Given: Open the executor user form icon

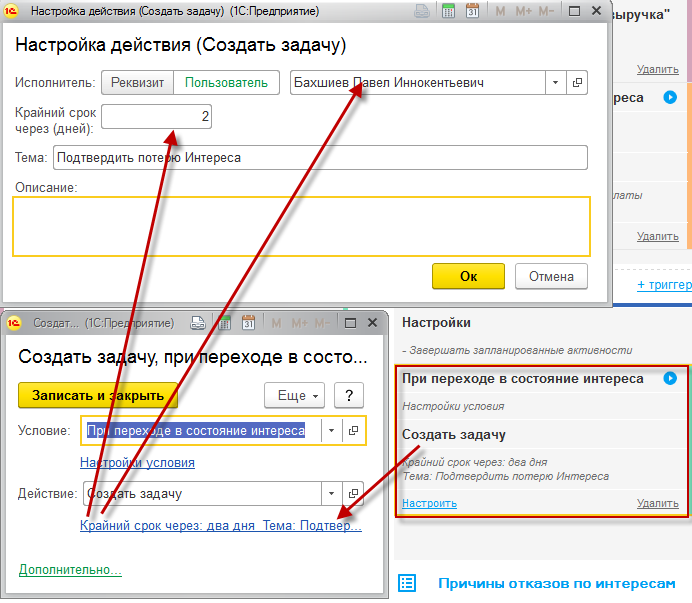Looking at the screenshot, I should (x=577, y=83).
